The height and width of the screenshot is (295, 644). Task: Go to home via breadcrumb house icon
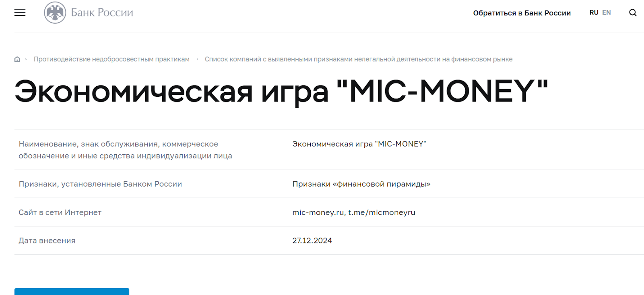click(17, 59)
